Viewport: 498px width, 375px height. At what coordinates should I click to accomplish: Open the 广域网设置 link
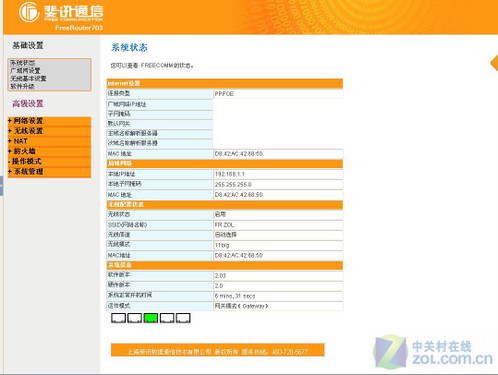[25, 71]
